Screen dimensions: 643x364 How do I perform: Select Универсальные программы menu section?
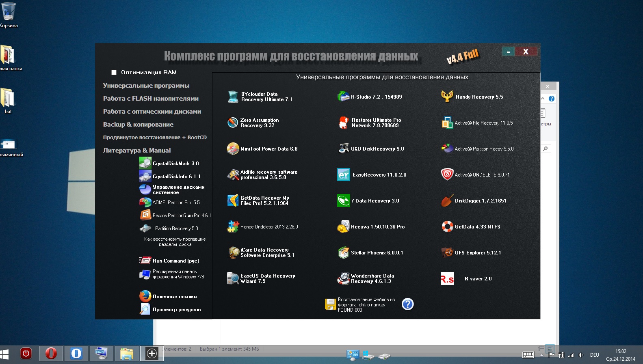[x=146, y=86]
